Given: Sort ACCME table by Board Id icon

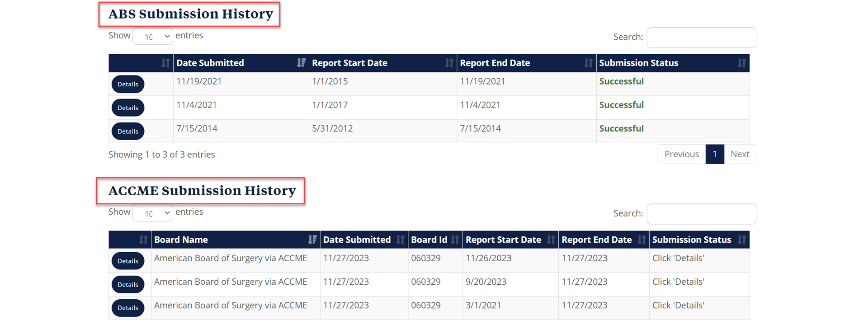Looking at the screenshot, I should 455,240.
